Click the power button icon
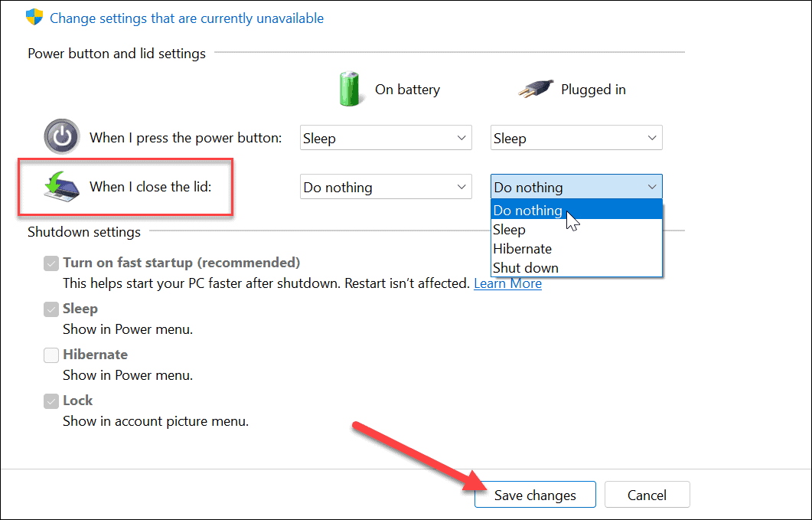This screenshot has width=812, height=520. 61,138
